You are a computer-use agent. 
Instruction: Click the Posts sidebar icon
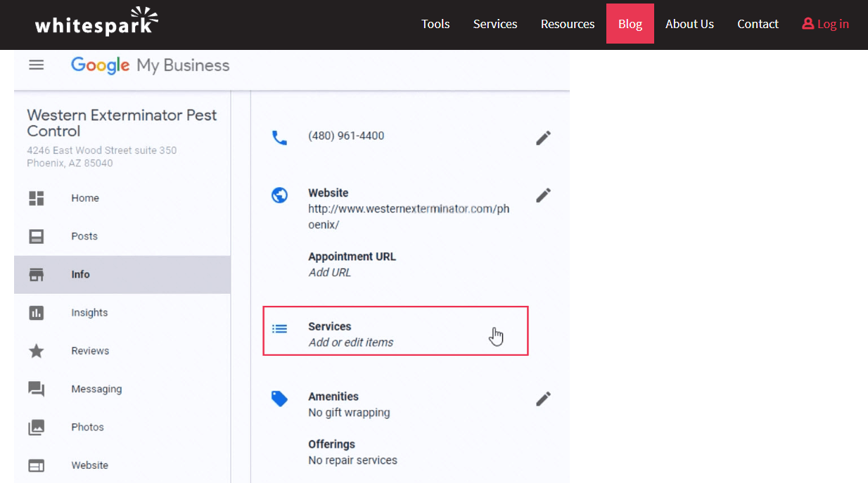(x=36, y=236)
